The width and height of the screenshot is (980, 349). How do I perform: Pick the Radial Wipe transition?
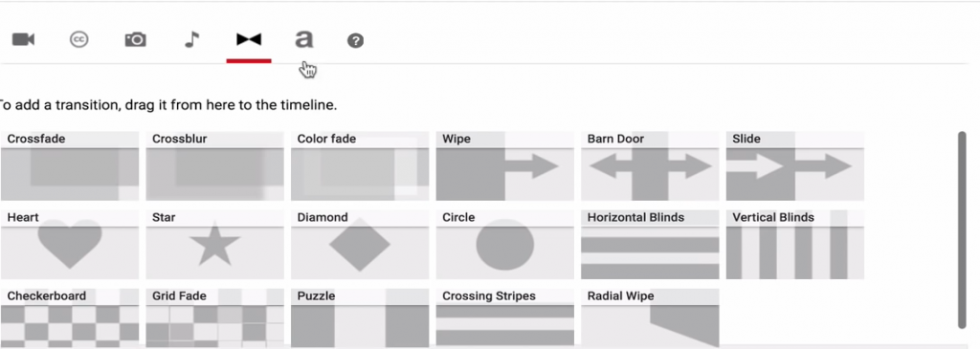tap(650, 318)
